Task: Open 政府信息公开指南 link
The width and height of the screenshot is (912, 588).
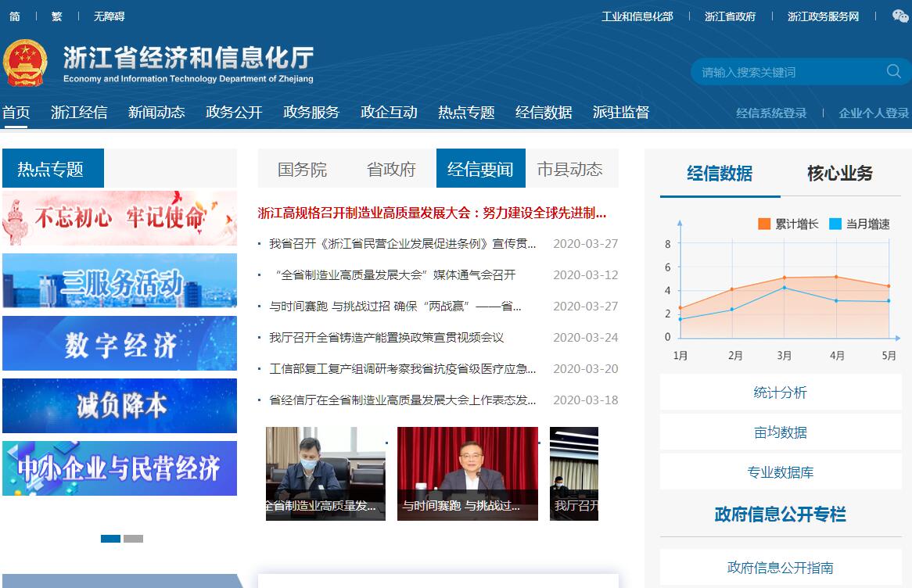Action: 780,568
